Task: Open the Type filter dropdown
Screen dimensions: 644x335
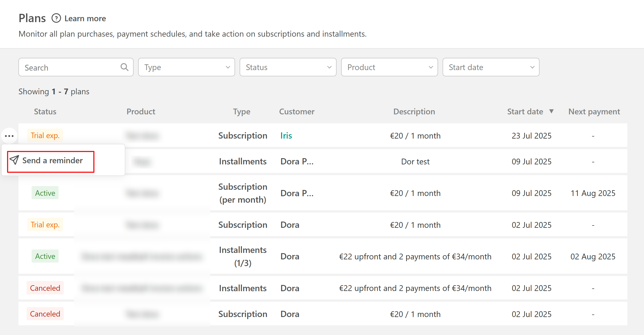Action: [186, 67]
